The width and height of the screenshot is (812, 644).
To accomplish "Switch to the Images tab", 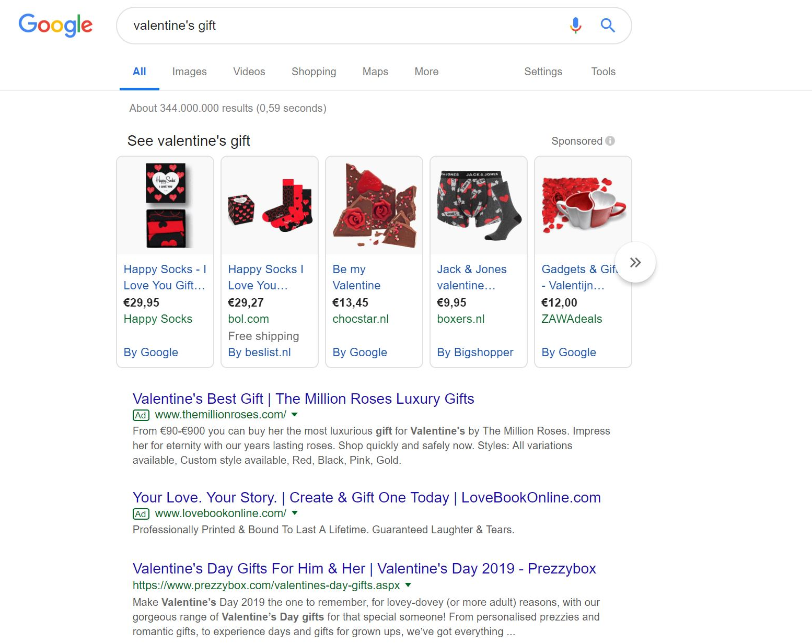I will [189, 72].
